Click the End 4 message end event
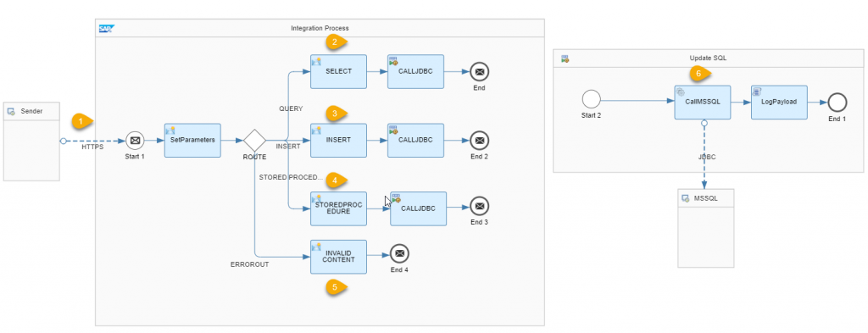This screenshot has width=868, height=333. [x=399, y=254]
